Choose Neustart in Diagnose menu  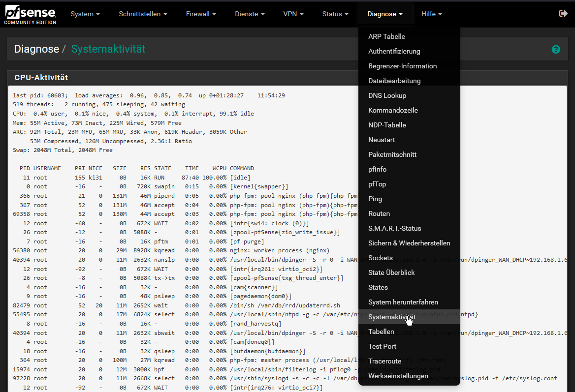(x=409, y=140)
